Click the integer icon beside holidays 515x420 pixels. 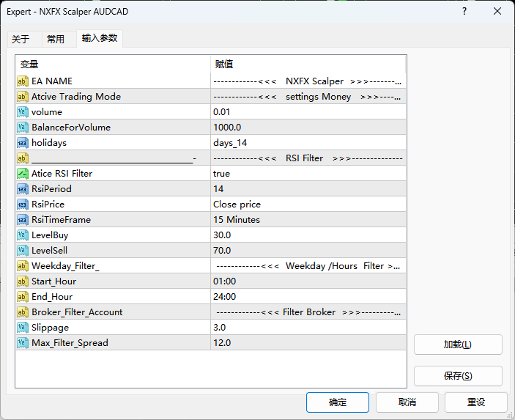point(22,143)
